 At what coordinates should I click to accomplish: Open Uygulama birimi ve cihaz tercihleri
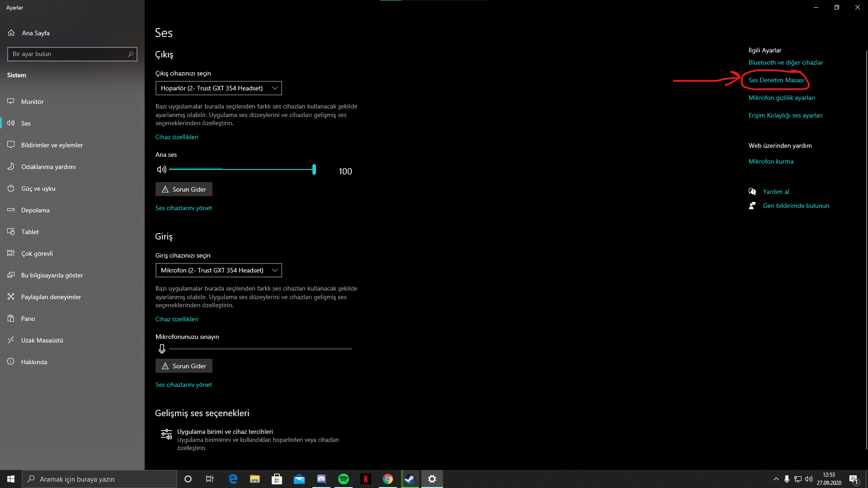(225, 432)
